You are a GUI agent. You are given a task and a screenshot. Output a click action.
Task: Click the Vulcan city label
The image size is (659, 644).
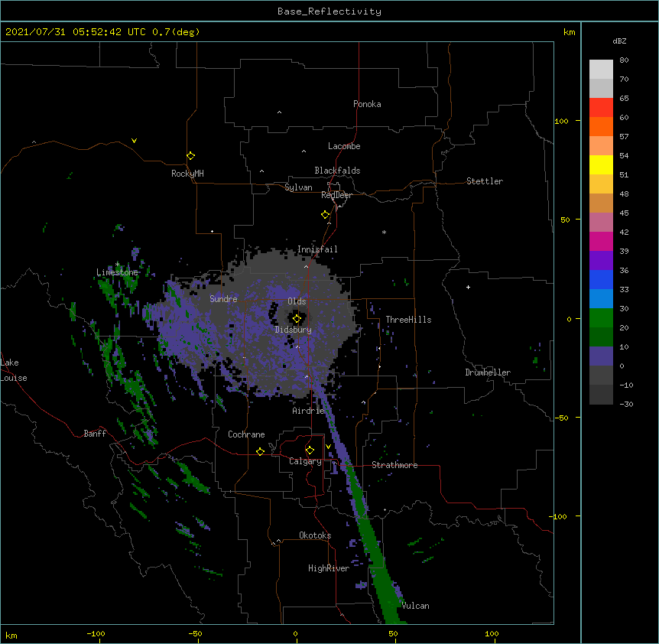click(x=415, y=606)
